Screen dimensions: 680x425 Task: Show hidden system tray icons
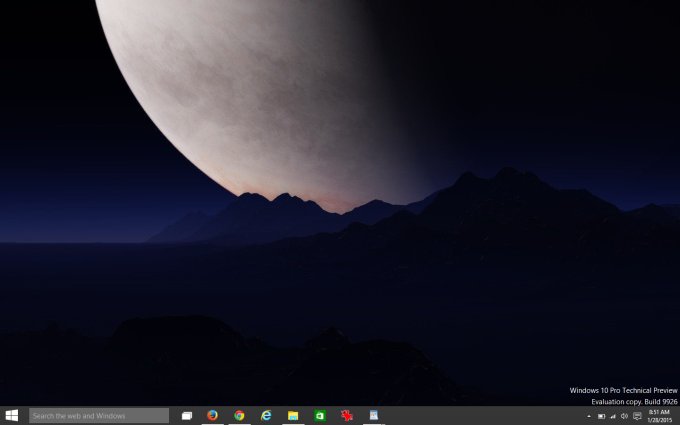point(588,416)
